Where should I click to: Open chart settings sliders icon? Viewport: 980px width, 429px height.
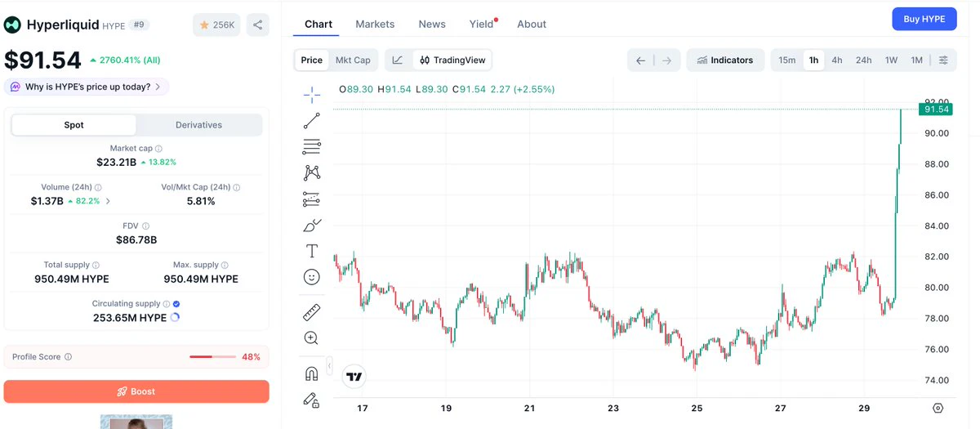coord(943,60)
